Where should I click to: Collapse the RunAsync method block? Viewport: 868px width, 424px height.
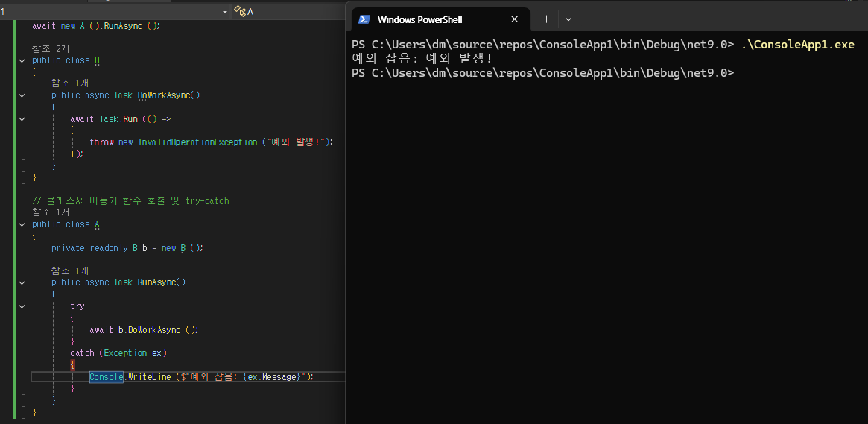tap(22, 282)
